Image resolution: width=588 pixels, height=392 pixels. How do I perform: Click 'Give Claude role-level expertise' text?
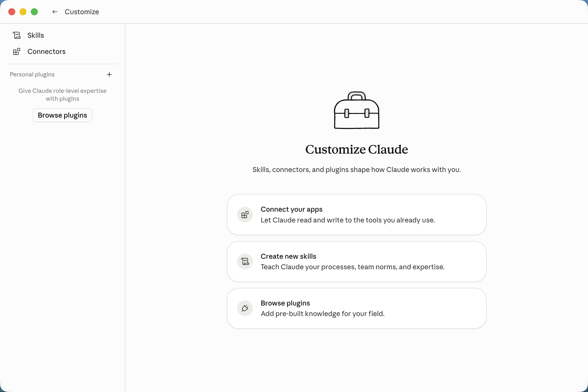pos(62,95)
